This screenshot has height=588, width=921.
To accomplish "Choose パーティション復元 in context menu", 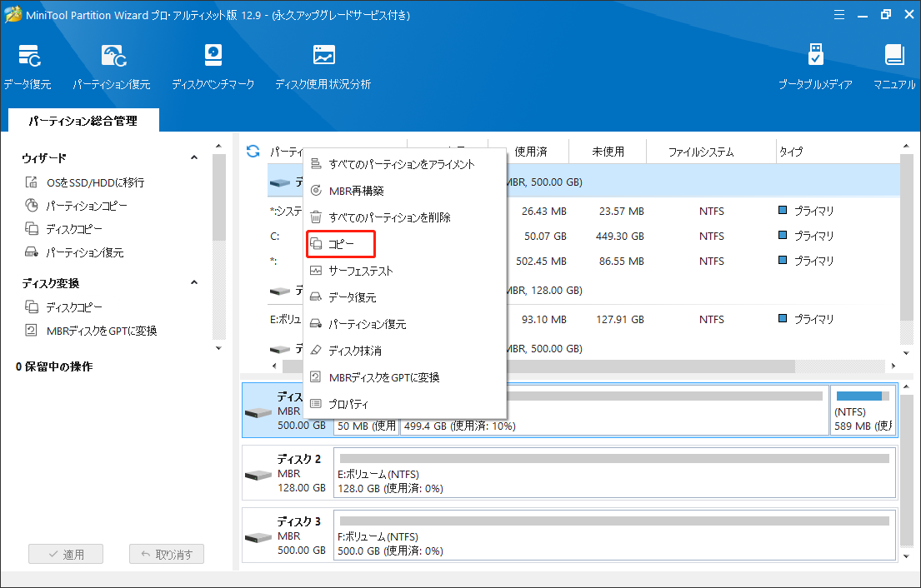I will 405,324.
